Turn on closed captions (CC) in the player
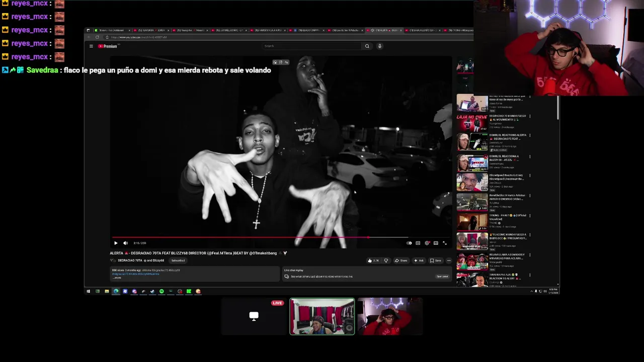 (418, 243)
